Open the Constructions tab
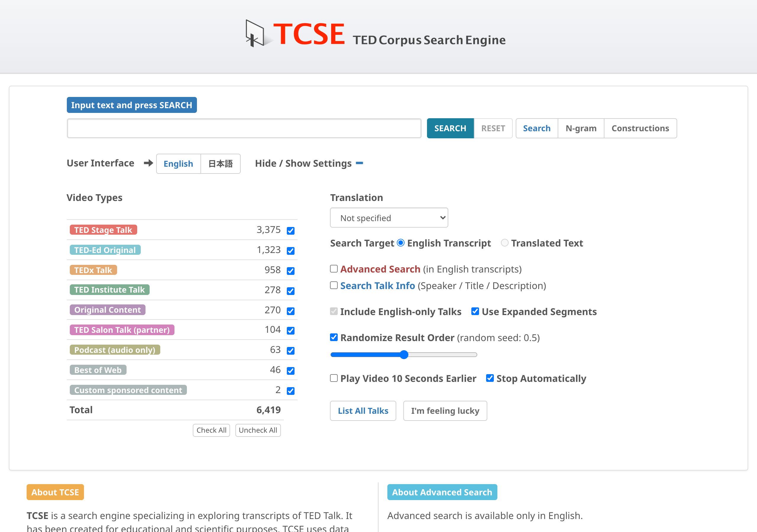 (x=640, y=128)
